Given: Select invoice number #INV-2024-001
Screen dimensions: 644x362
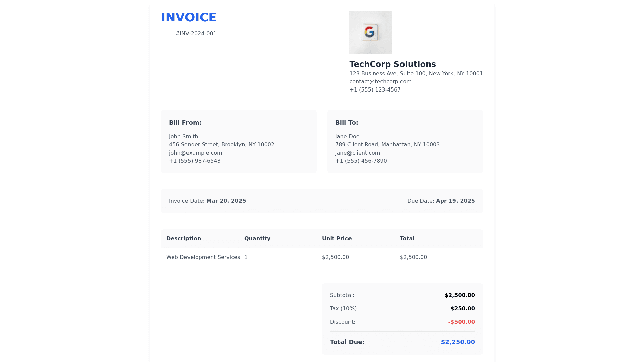Looking at the screenshot, I should click(x=196, y=34).
